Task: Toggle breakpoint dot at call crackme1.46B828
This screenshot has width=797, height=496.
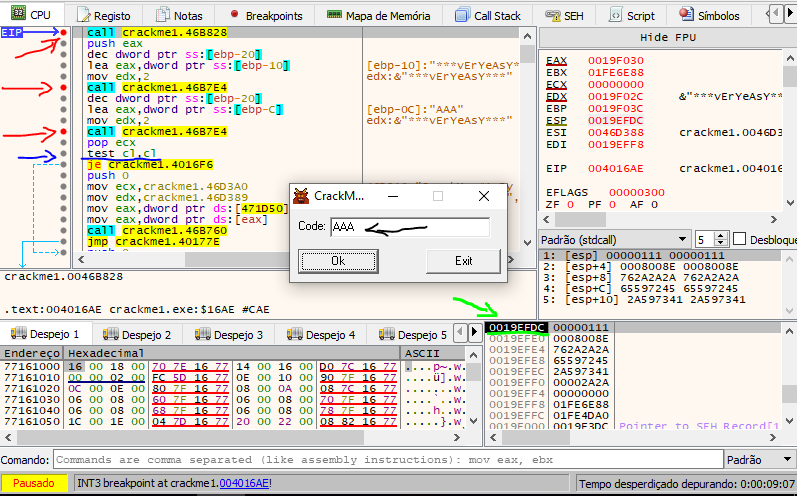Action: coord(64,33)
